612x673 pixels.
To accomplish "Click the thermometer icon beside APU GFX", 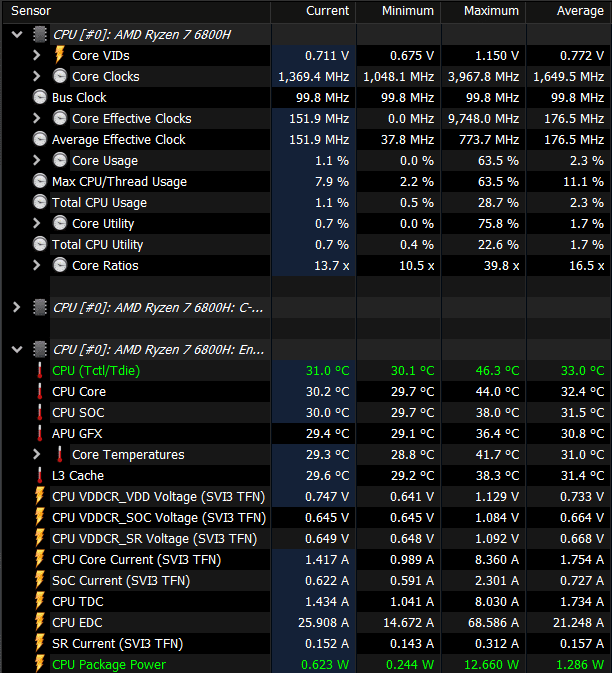I will point(40,434).
